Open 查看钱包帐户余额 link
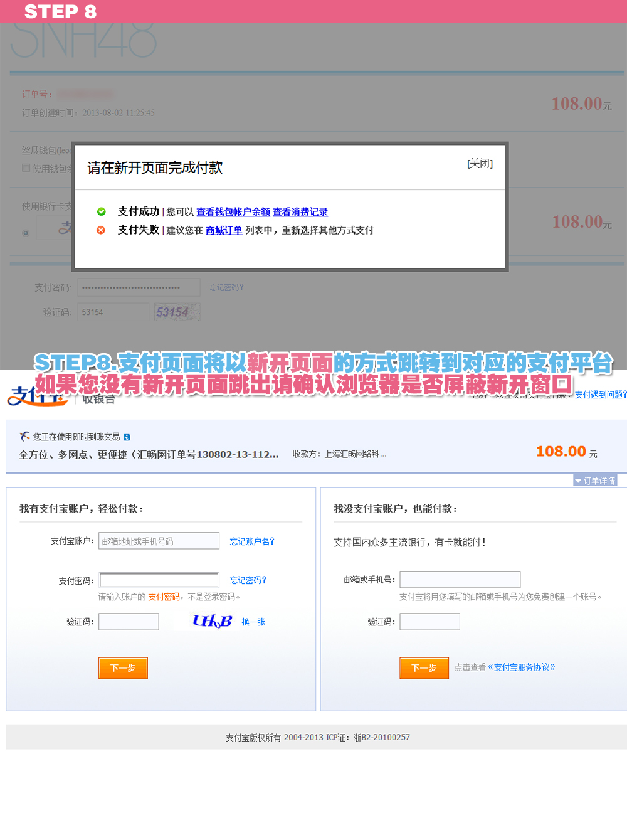 click(x=233, y=212)
